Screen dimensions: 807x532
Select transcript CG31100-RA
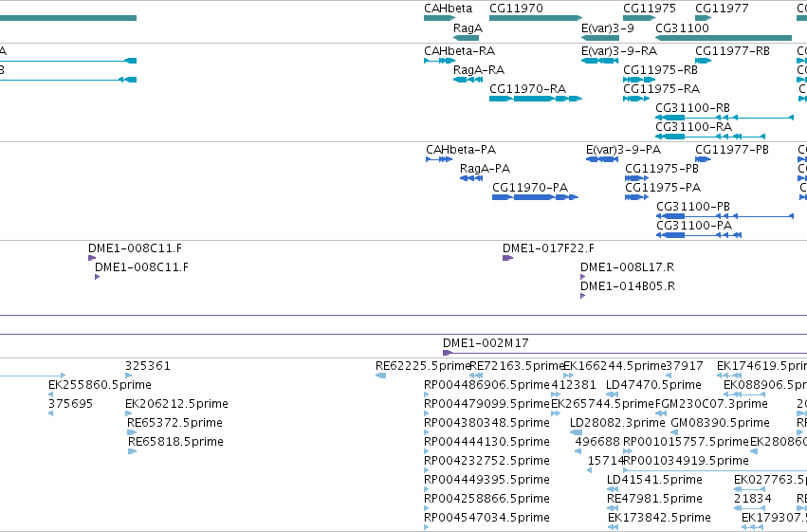click(710, 137)
